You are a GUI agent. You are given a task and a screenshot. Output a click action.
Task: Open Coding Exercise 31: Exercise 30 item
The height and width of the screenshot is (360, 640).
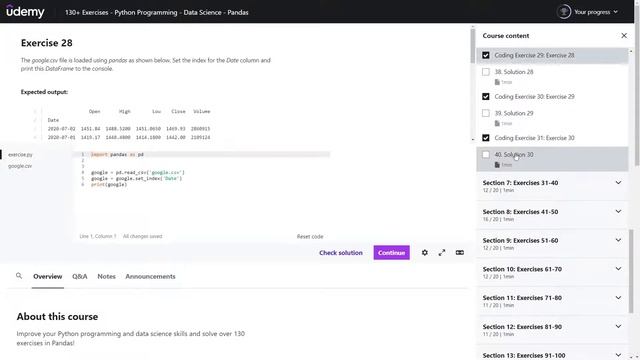(552, 138)
